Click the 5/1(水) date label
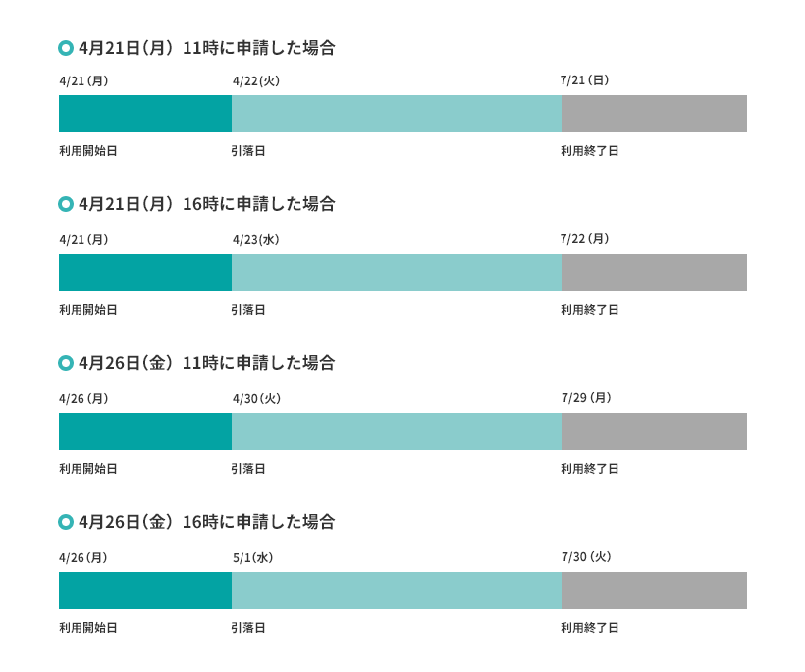Image resolution: width=805 pixels, height=672 pixels. (x=253, y=558)
